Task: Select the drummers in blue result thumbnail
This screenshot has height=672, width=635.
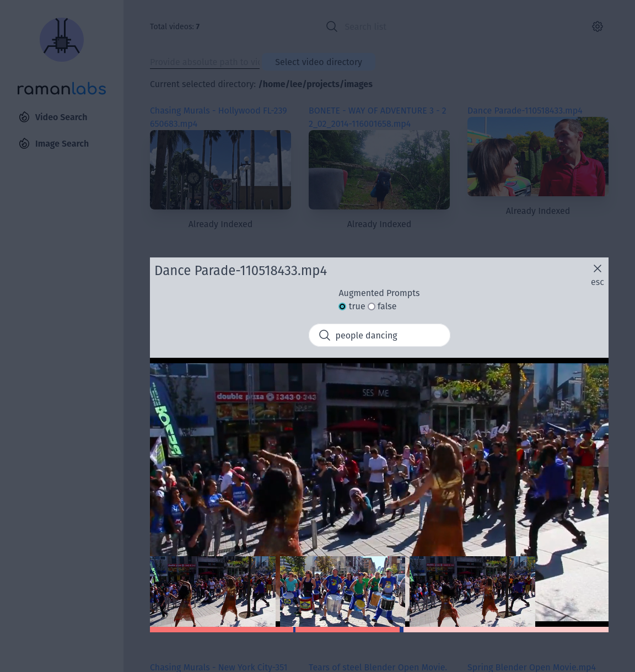Action: (x=342, y=591)
